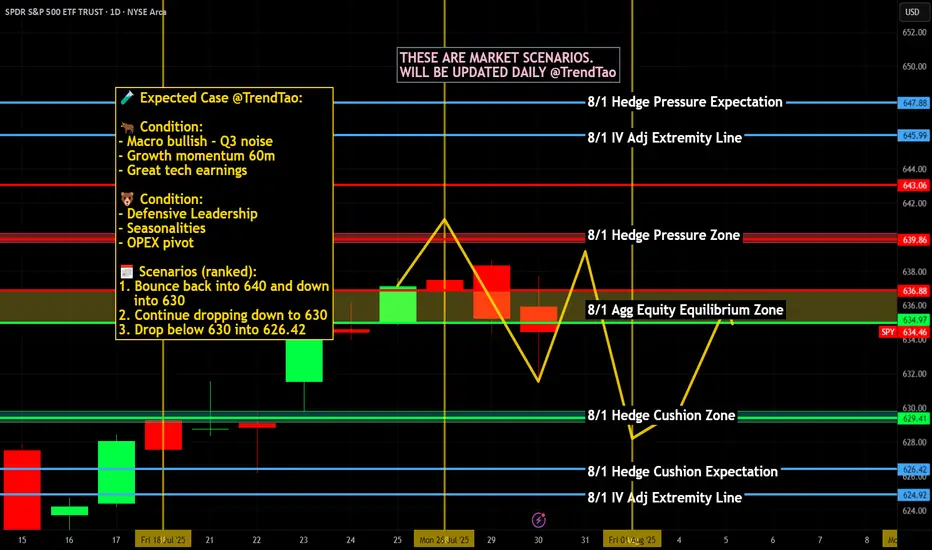Click the Growth momentum 60m line
Screen dimensions: 932x550
[x=197, y=156]
